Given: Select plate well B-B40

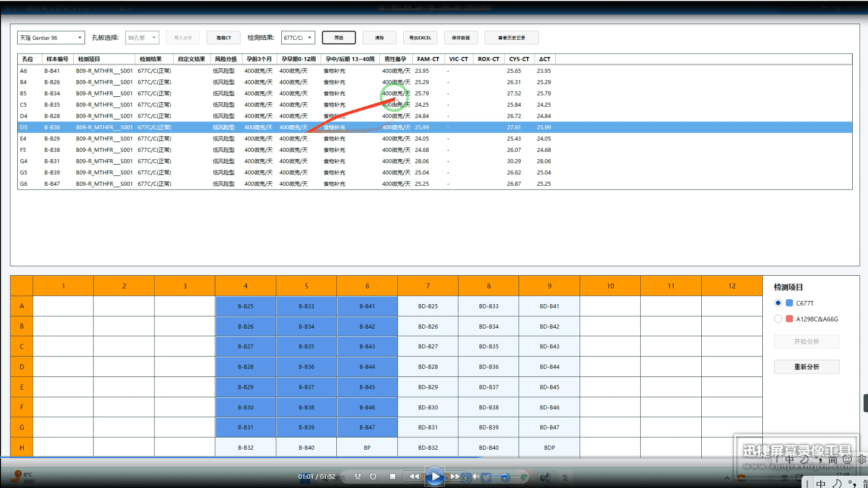Looking at the screenshot, I should point(306,447).
